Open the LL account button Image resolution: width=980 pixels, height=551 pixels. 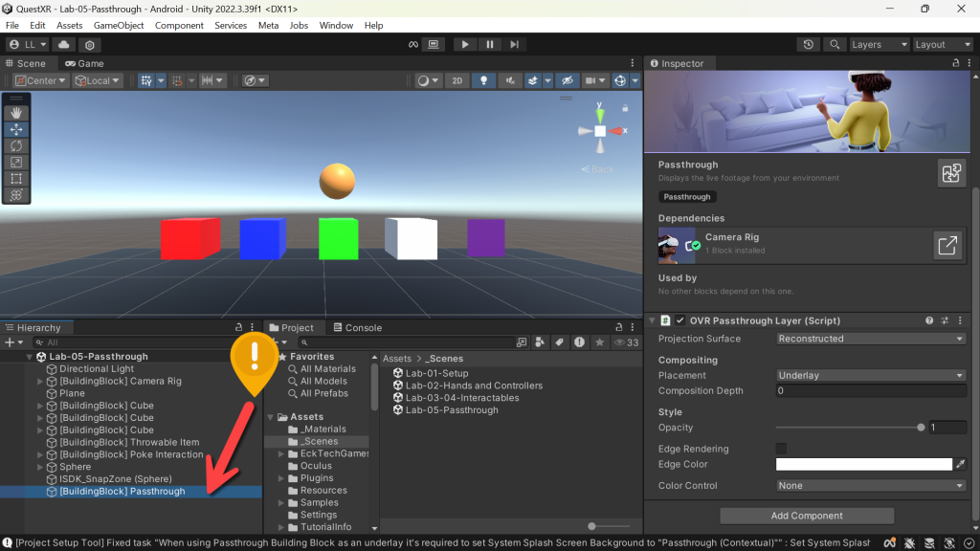28,44
